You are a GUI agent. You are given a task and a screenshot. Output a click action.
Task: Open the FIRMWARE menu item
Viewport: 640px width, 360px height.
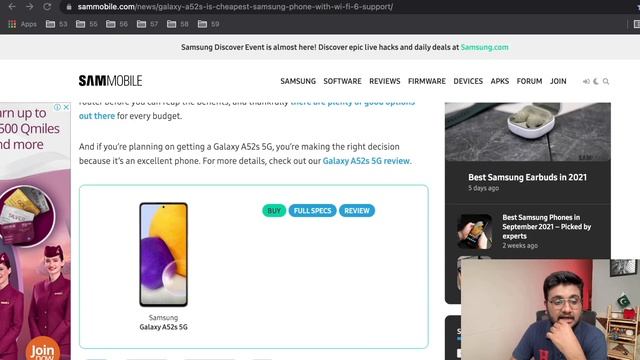[427, 81]
